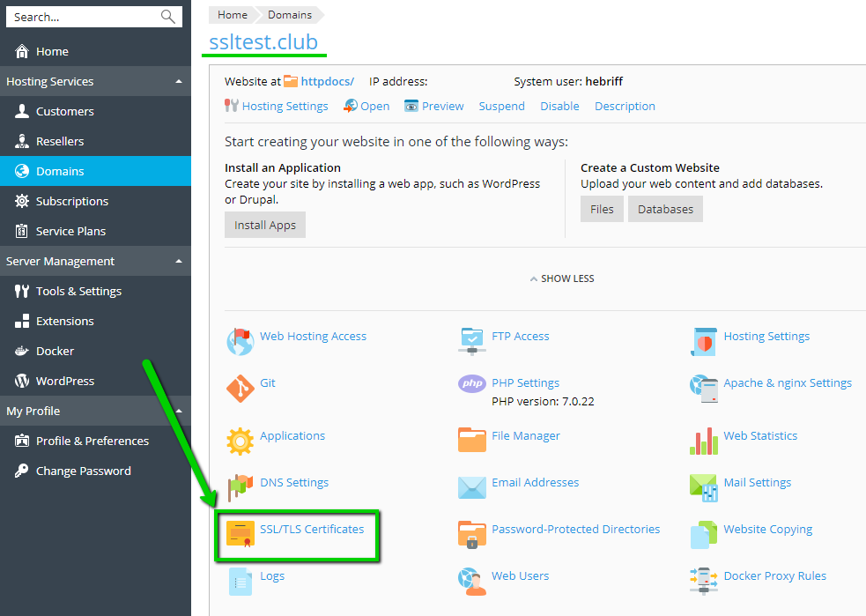The width and height of the screenshot is (866, 616).
Task: Click the Databases button
Action: click(665, 210)
